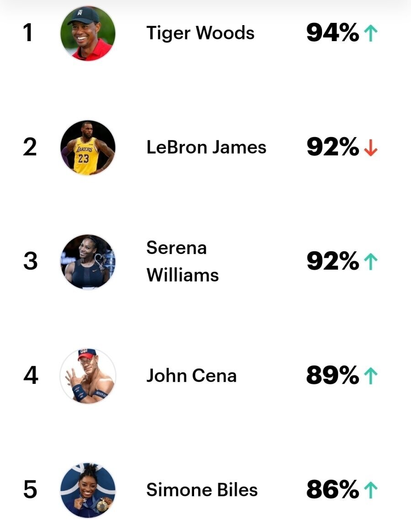Select the Serena Williams name text

point(182,262)
